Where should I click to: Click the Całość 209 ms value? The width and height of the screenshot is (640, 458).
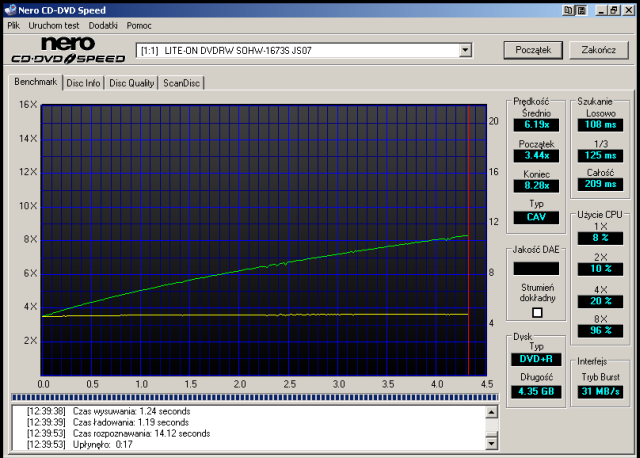[600, 184]
